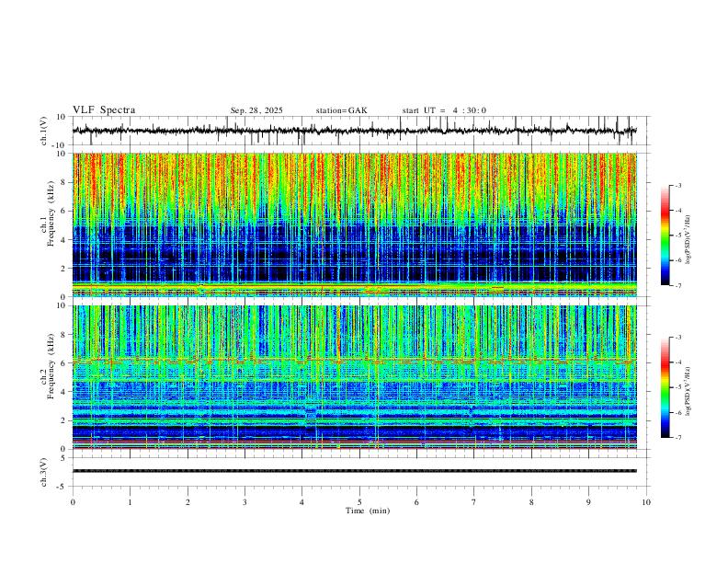Click time axis tick label 4
The image size is (728, 563).
(x=301, y=502)
